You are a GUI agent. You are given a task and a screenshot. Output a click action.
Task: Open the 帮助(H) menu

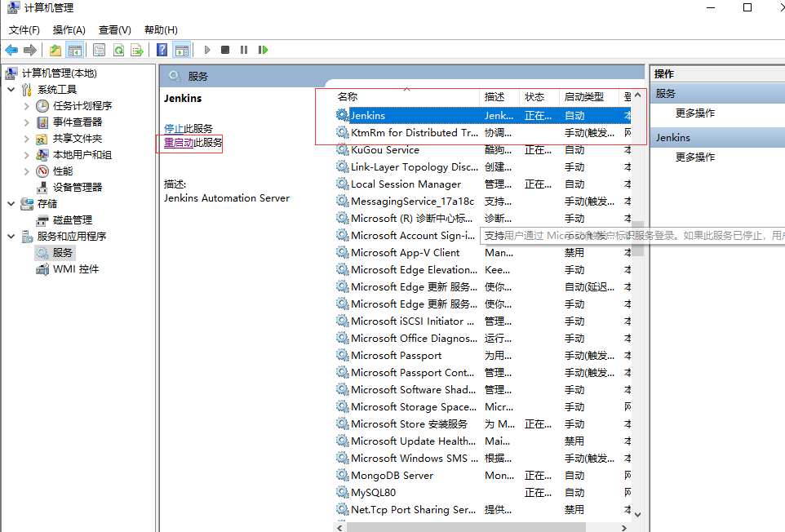161,30
